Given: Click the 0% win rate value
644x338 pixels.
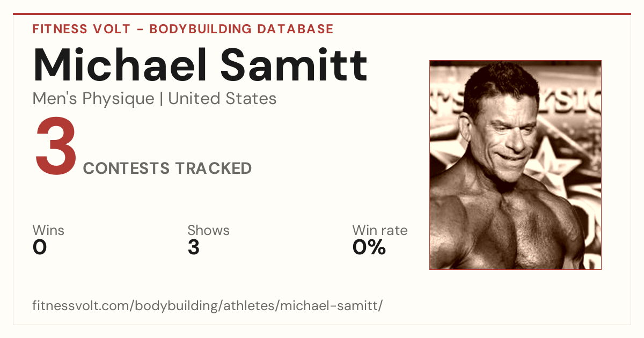Looking at the screenshot, I should 369,248.
